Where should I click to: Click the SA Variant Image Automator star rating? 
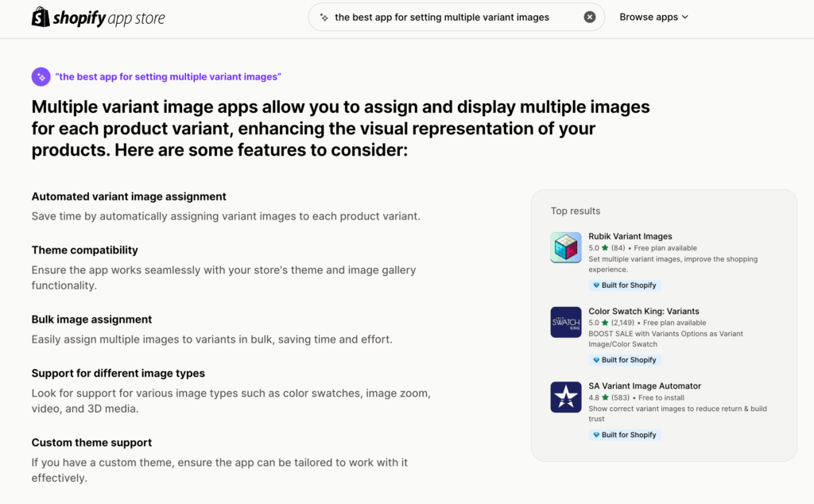(x=605, y=397)
